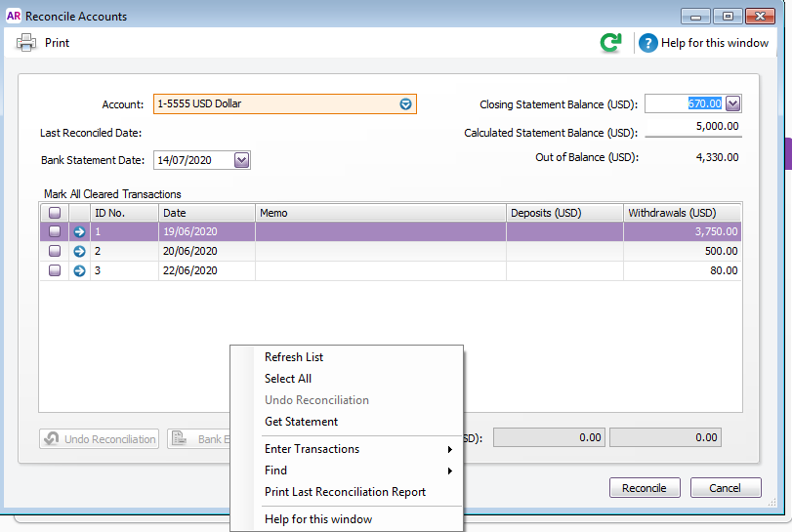Choose Refresh List from the context menu
The width and height of the screenshot is (792, 532).
(x=294, y=357)
